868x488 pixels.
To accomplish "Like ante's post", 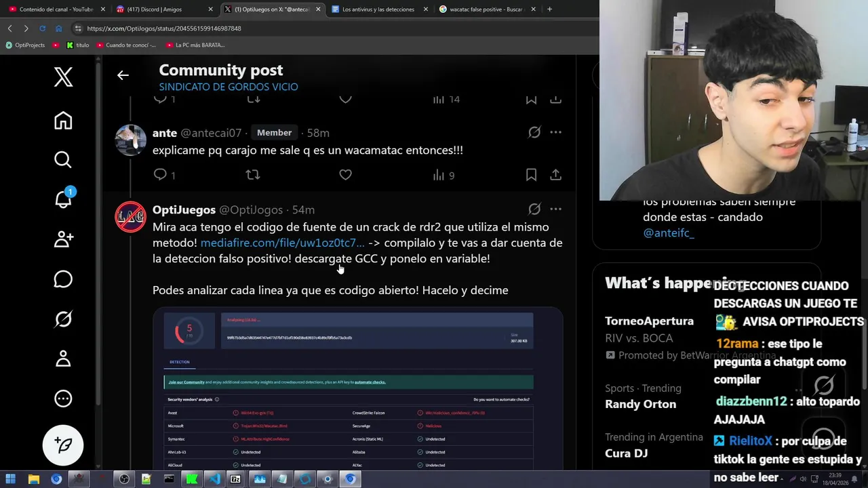I will (345, 175).
